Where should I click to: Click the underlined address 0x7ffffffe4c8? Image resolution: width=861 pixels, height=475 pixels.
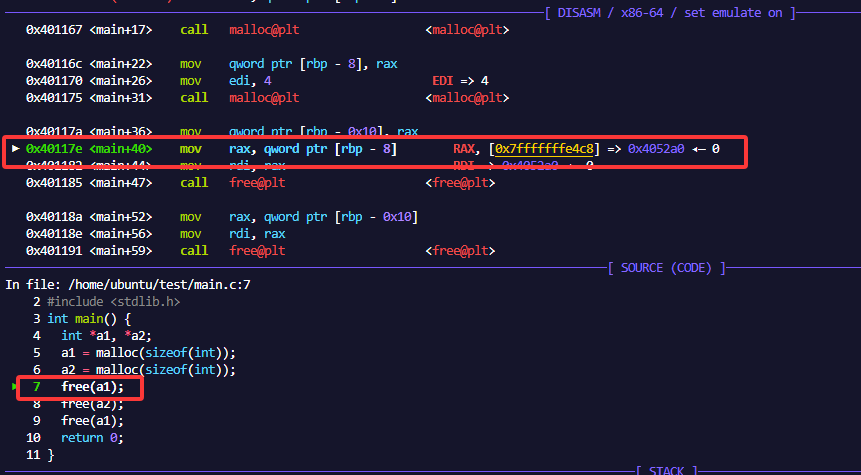tap(546, 149)
